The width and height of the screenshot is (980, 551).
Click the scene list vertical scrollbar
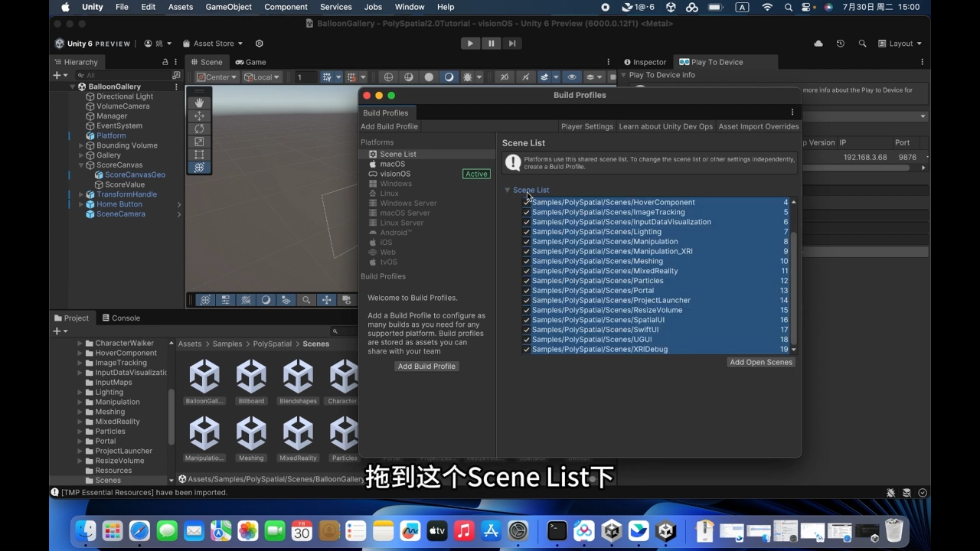point(794,289)
